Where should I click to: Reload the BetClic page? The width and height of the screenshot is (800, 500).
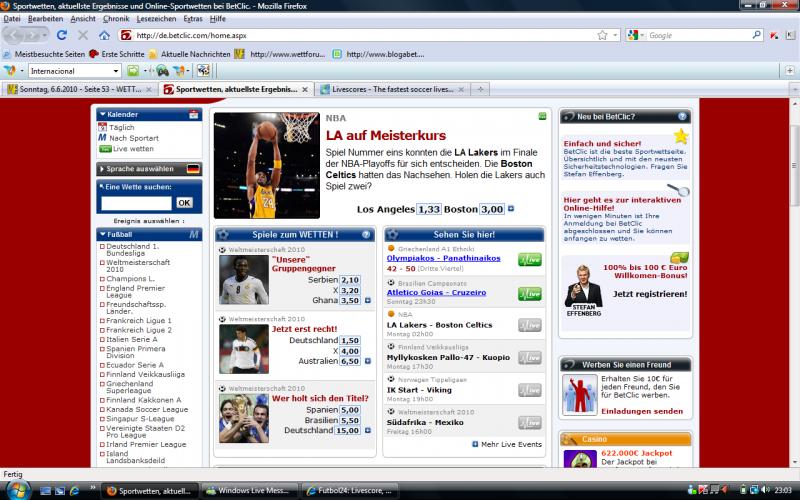[62, 35]
